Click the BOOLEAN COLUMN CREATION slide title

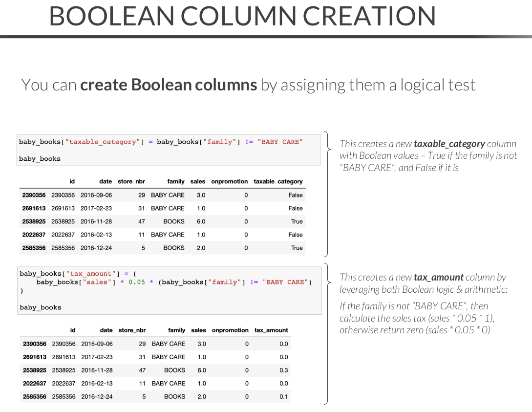pyautogui.click(x=242, y=16)
